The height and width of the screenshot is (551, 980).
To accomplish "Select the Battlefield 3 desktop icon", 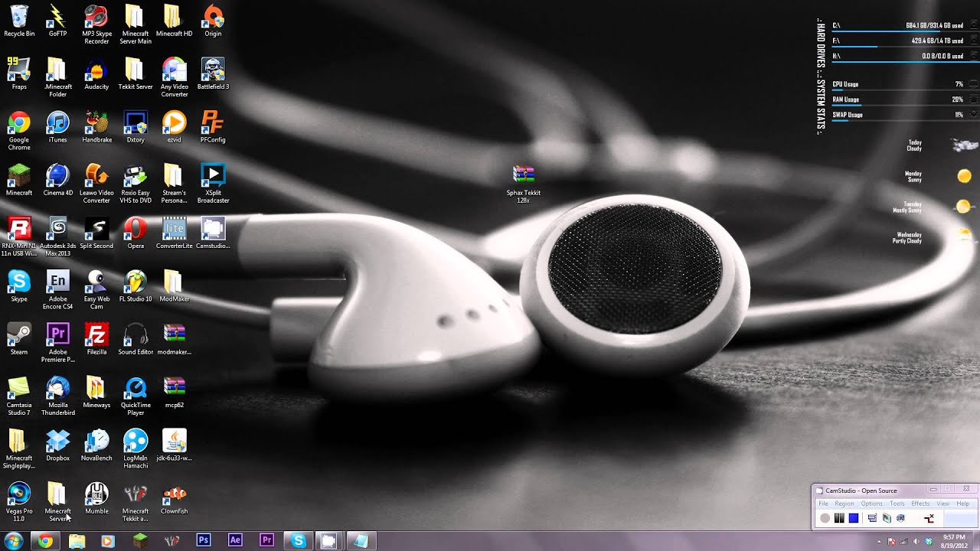I will [x=213, y=74].
